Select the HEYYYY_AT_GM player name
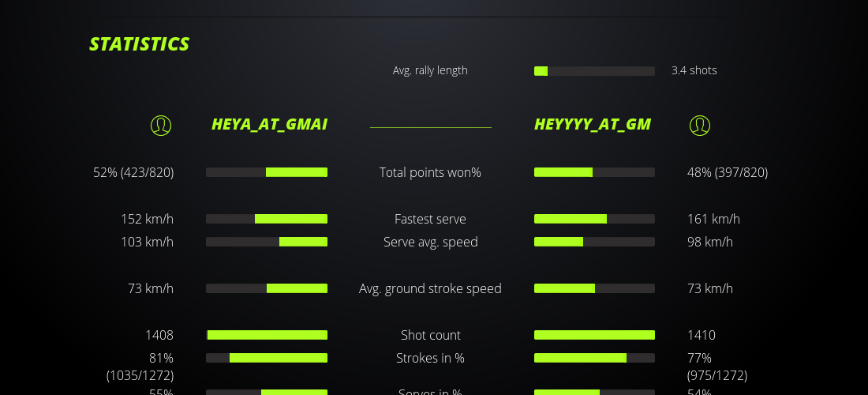The height and width of the screenshot is (395, 868). (593, 124)
